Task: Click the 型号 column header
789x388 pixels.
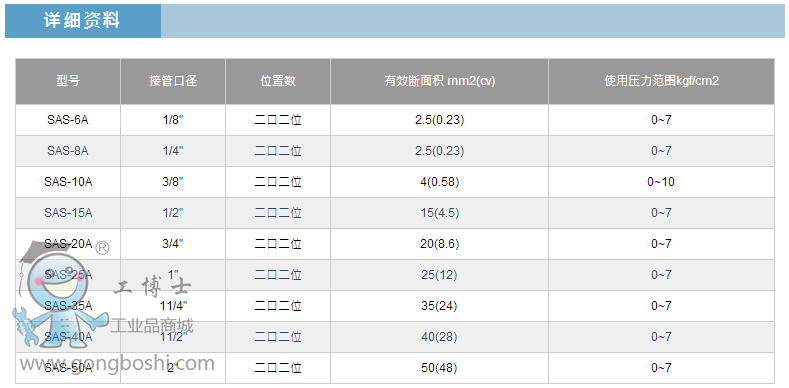Action: tap(68, 82)
